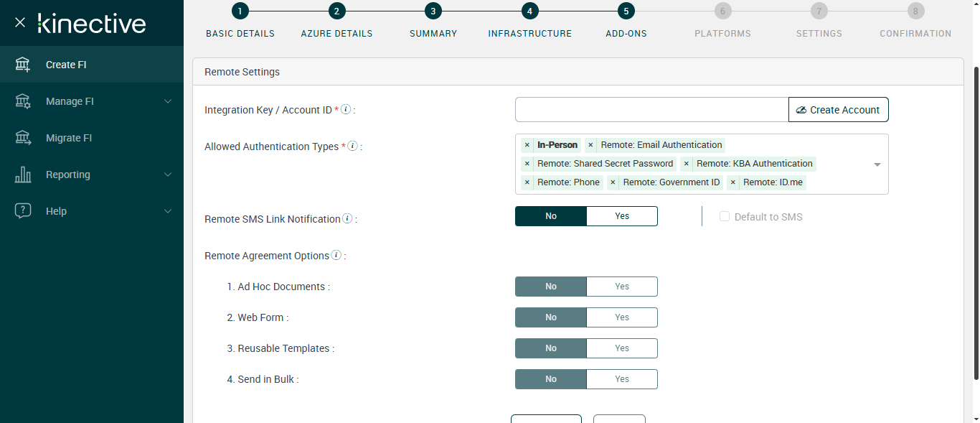Jump to Basic Details step
The image size is (980, 423).
(x=240, y=11)
